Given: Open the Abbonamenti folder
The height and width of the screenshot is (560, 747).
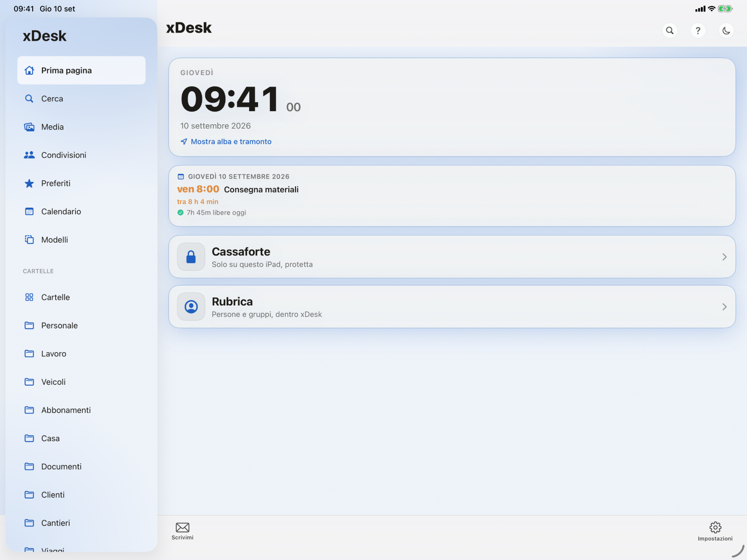Looking at the screenshot, I should coord(81,410).
